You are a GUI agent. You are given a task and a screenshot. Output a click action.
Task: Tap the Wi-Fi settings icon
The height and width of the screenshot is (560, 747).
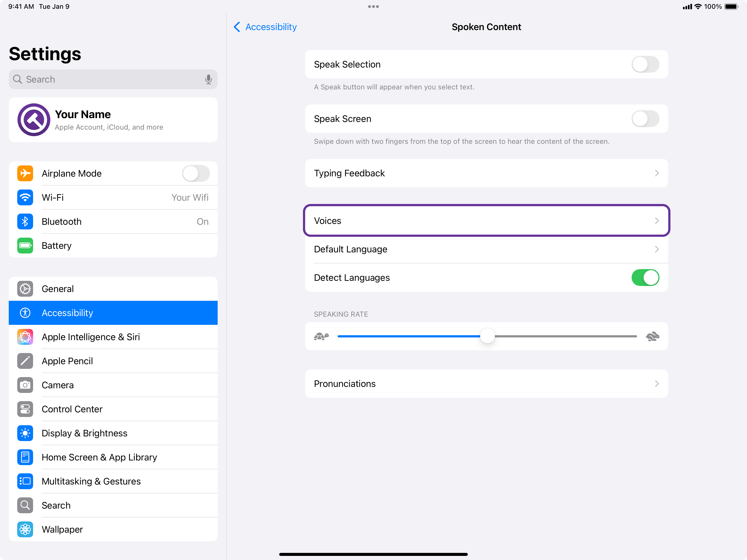[25, 198]
